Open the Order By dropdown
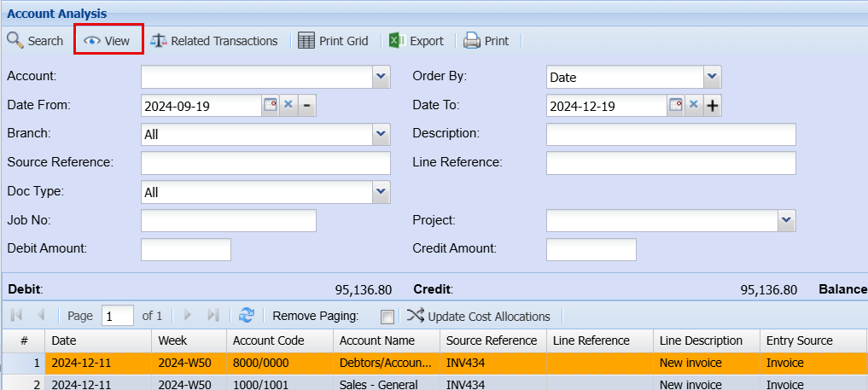This screenshot has height=390, width=868. pyautogui.click(x=712, y=77)
